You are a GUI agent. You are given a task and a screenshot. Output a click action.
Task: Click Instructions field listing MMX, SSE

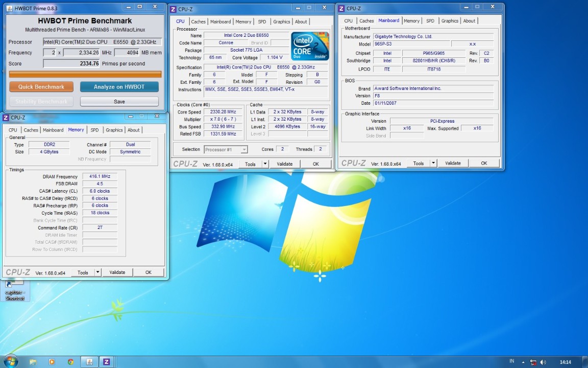[x=265, y=92]
